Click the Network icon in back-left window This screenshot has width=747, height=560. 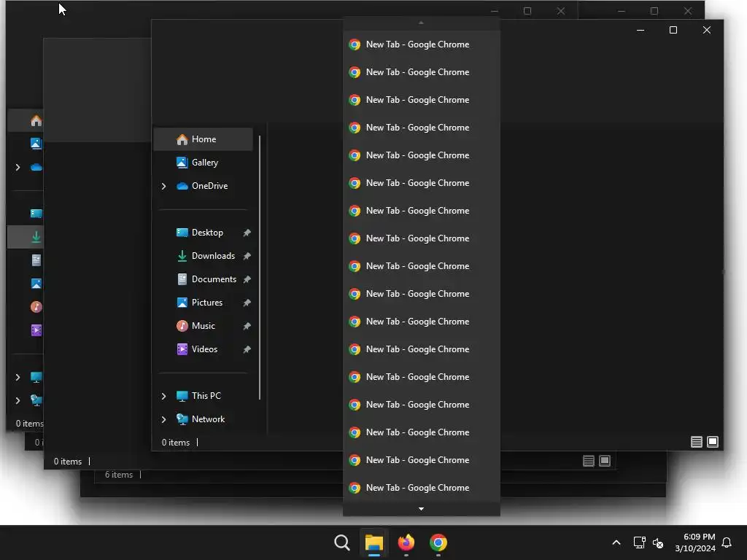pos(36,400)
